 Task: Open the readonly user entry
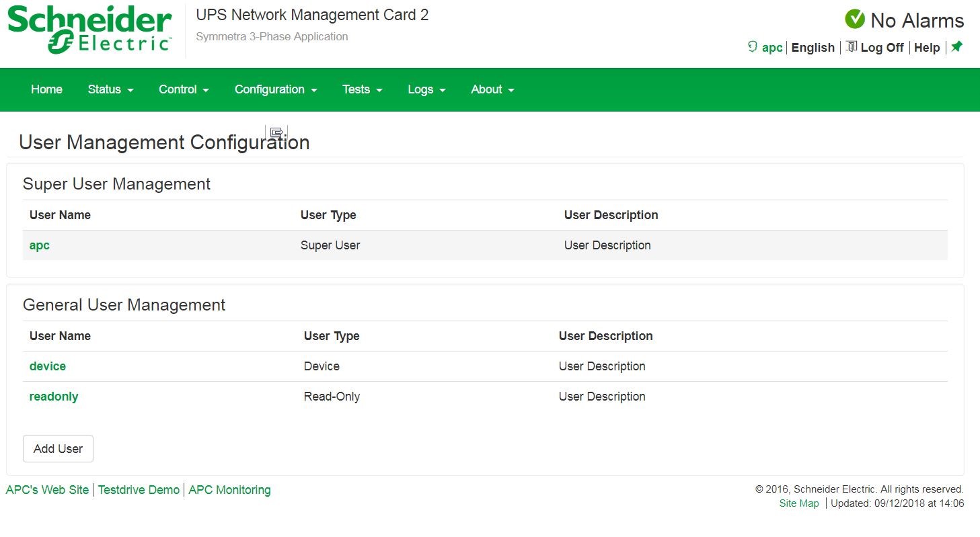point(54,397)
